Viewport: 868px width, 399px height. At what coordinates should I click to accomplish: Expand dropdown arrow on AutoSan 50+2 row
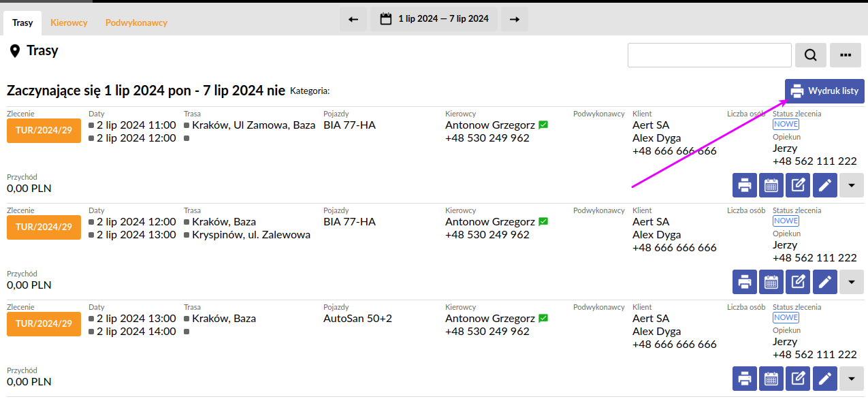point(852,379)
